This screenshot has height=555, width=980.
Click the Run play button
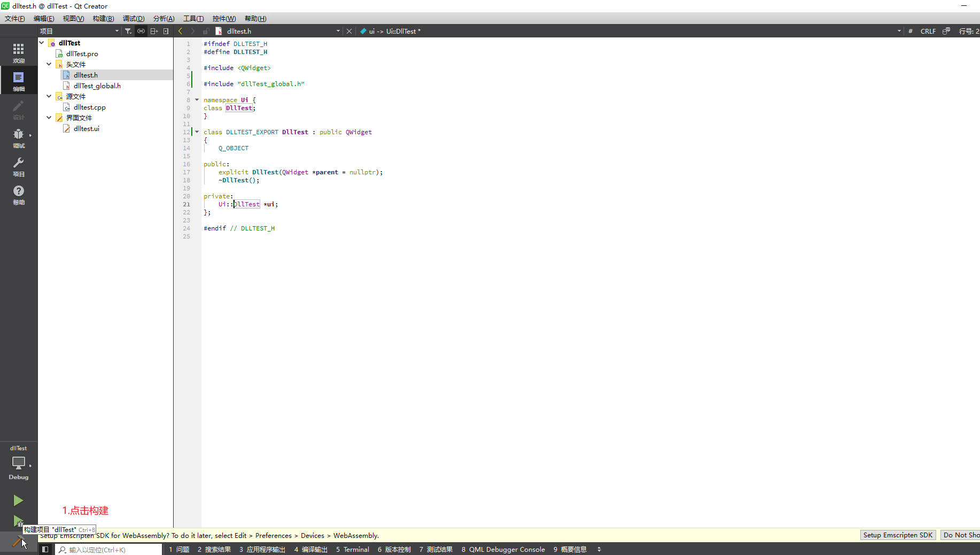tap(18, 500)
